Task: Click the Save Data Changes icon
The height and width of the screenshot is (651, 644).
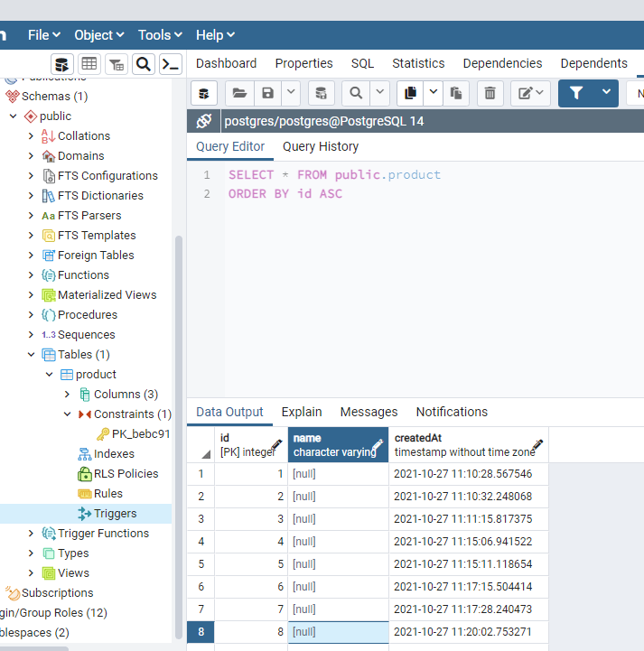Action: (321, 93)
